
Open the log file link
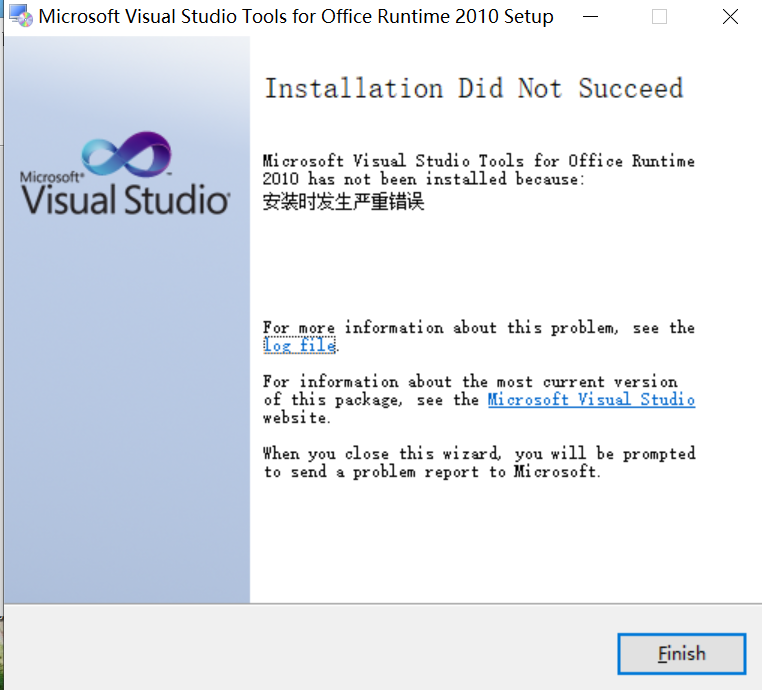(x=299, y=346)
